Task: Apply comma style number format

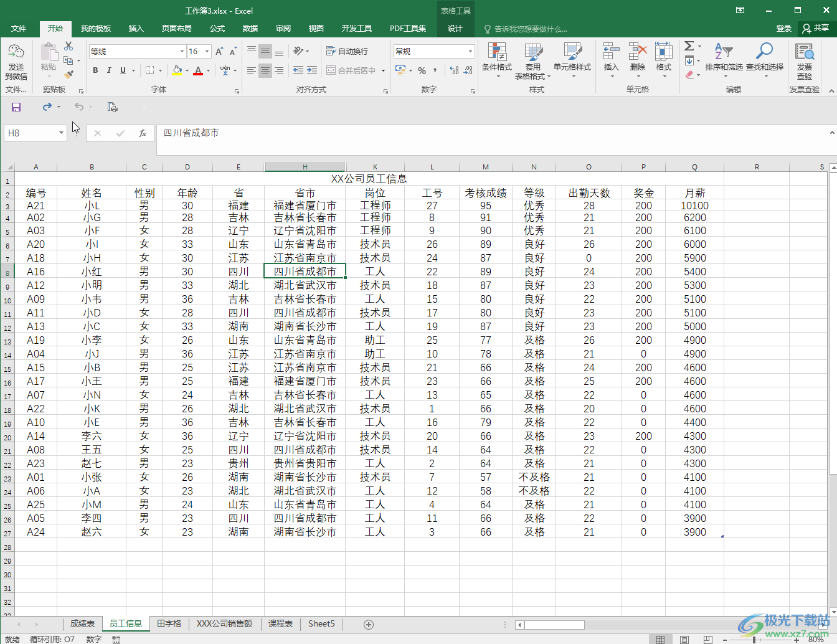Action: pyautogui.click(x=435, y=70)
